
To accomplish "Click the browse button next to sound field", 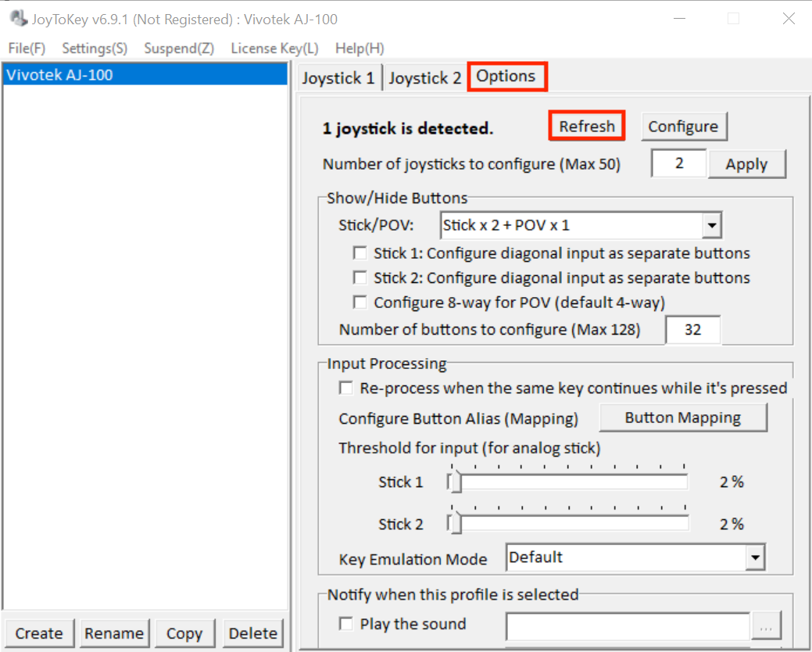I will point(766,626).
